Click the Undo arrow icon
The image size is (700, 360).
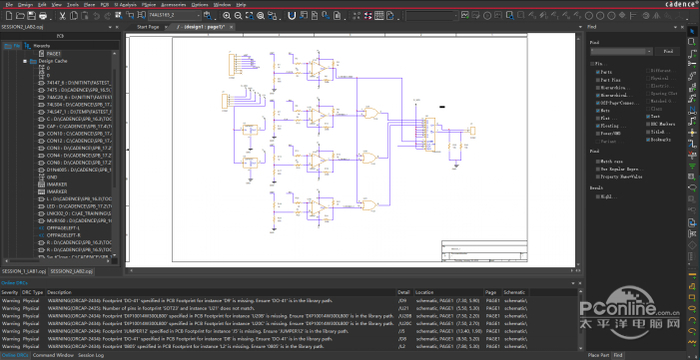(x=96, y=16)
